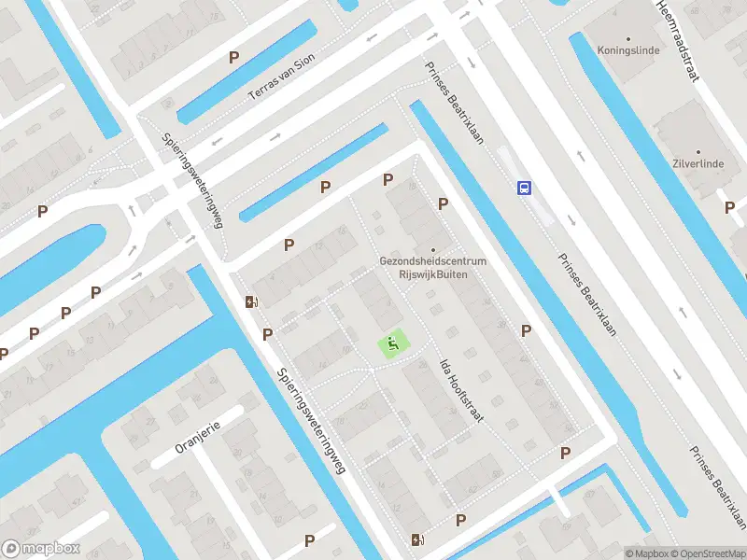The height and width of the screenshot is (560, 747).
Task: Click the Gezondheidscentrum RijswijkBuiten label
Action: tap(433, 268)
